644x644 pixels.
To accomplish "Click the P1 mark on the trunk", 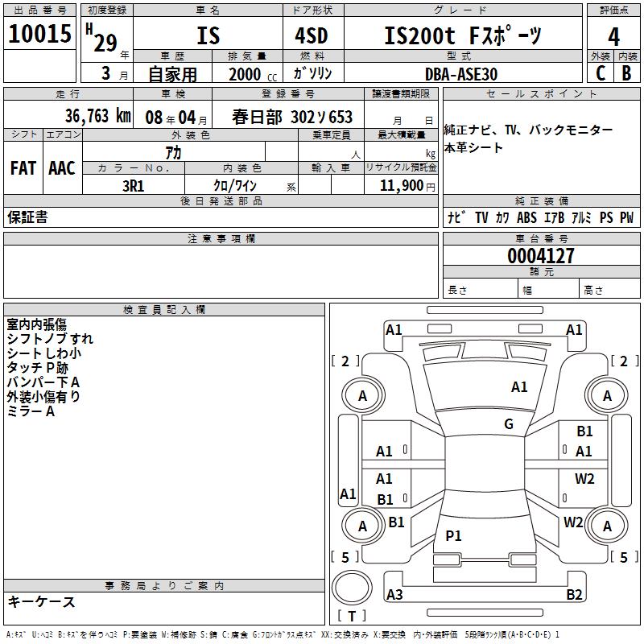I will 453,535.
